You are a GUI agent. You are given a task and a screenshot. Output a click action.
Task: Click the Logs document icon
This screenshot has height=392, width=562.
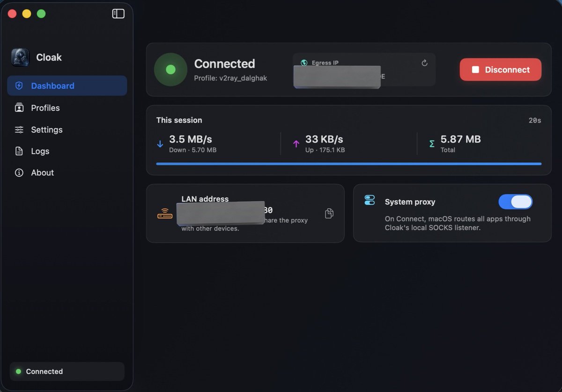(19, 151)
